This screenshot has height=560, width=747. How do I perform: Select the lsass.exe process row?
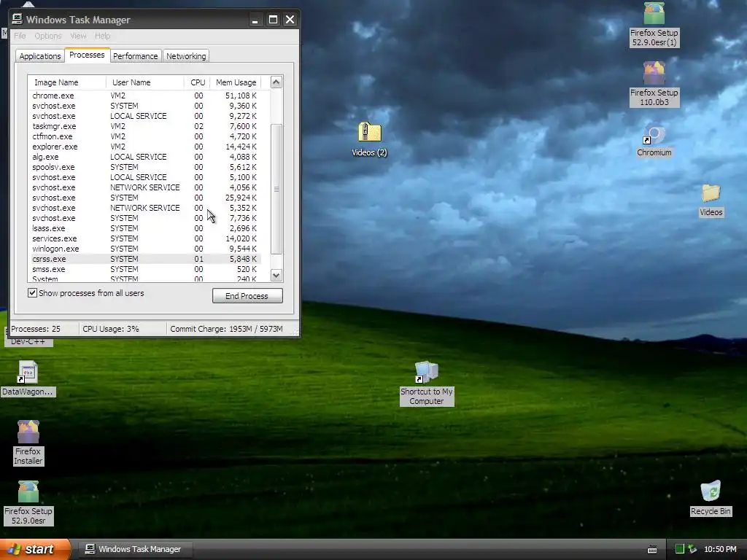point(145,228)
